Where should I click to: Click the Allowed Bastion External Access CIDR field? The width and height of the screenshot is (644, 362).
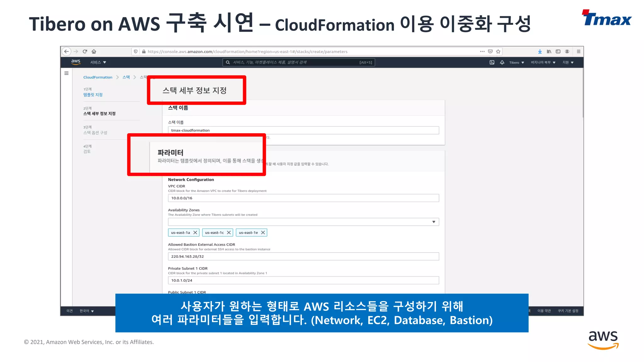coord(303,256)
